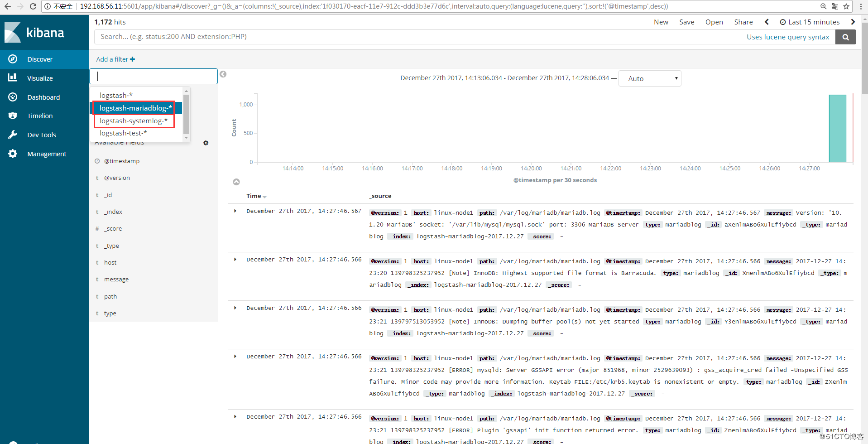Open field settings gear beside Available Fields
The width and height of the screenshot is (868, 444).
pos(206,143)
